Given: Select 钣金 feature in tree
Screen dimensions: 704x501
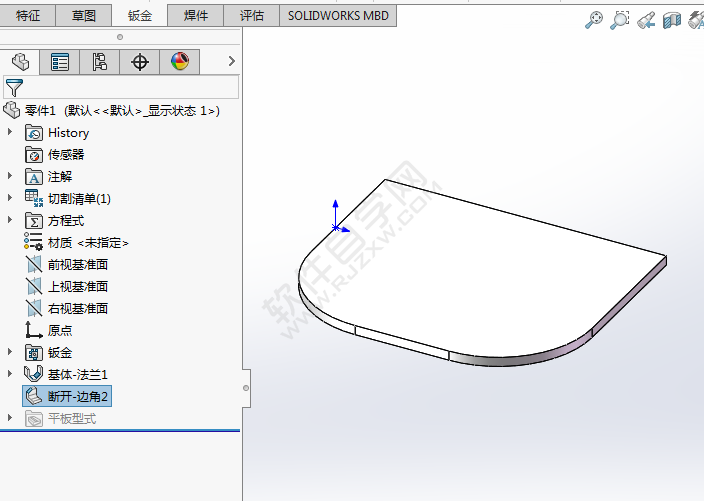Looking at the screenshot, I should point(60,353).
